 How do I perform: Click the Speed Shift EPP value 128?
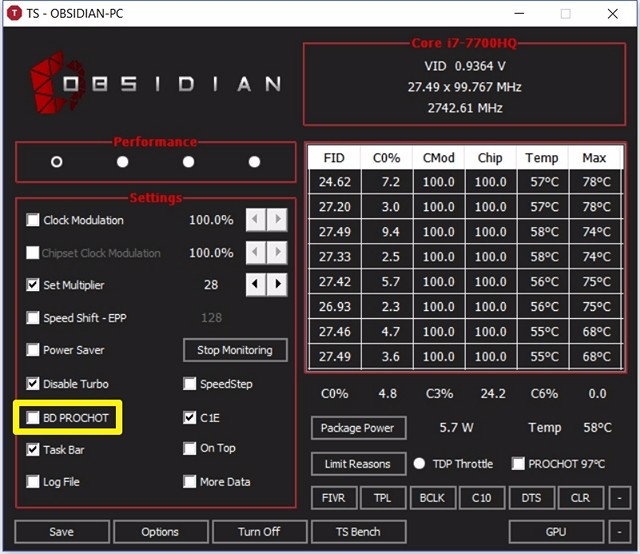211,318
